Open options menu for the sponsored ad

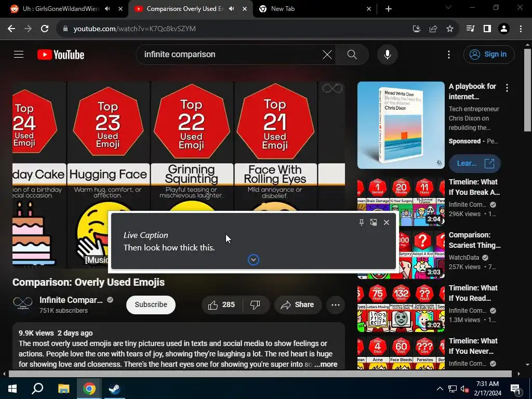[507, 88]
